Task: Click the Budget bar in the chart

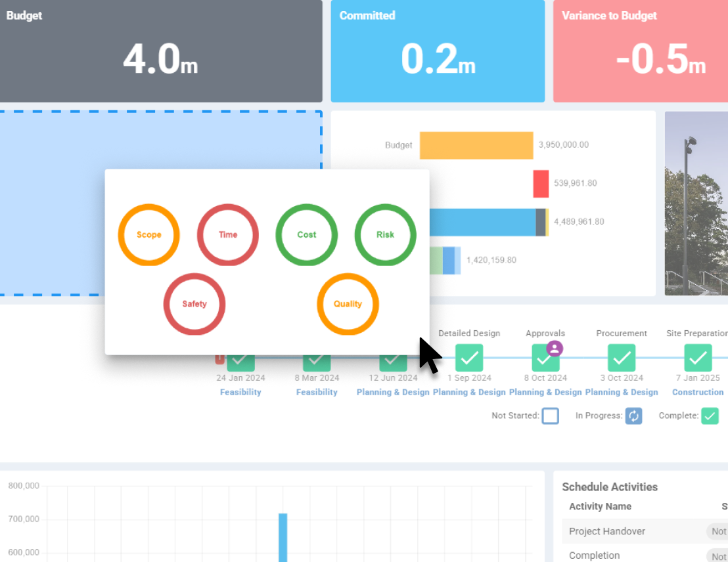Action: click(x=476, y=144)
